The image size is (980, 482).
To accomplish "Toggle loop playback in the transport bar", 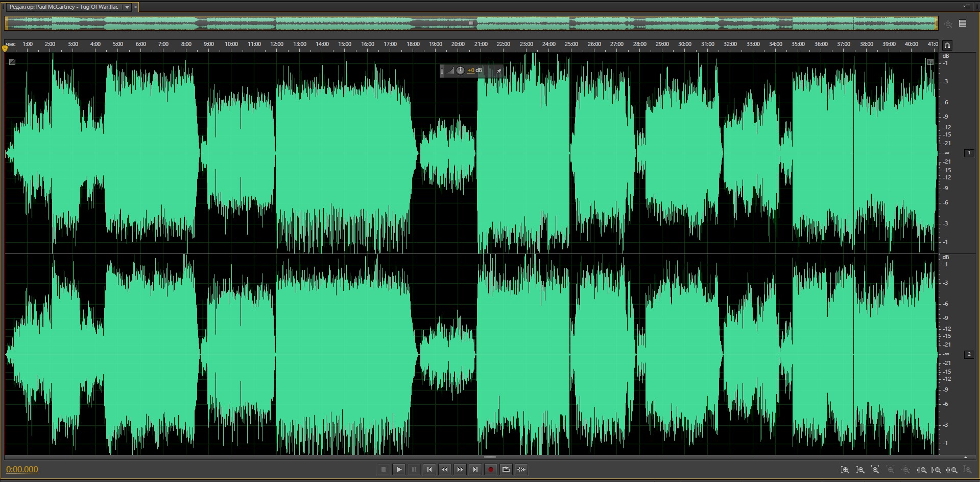I will [x=506, y=470].
